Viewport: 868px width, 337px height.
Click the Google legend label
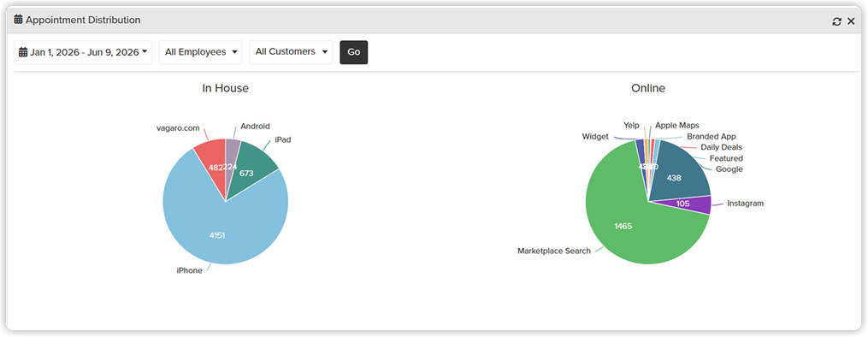point(729,169)
